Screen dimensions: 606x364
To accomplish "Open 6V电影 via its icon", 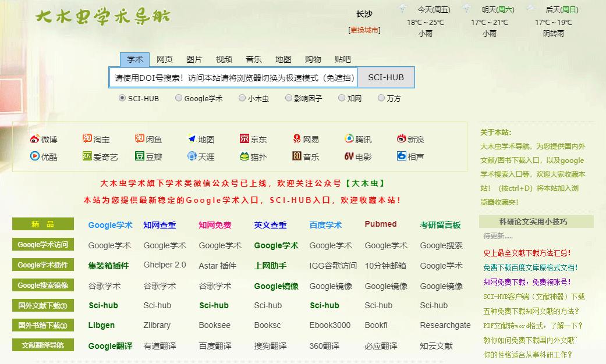I will [348, 156].
